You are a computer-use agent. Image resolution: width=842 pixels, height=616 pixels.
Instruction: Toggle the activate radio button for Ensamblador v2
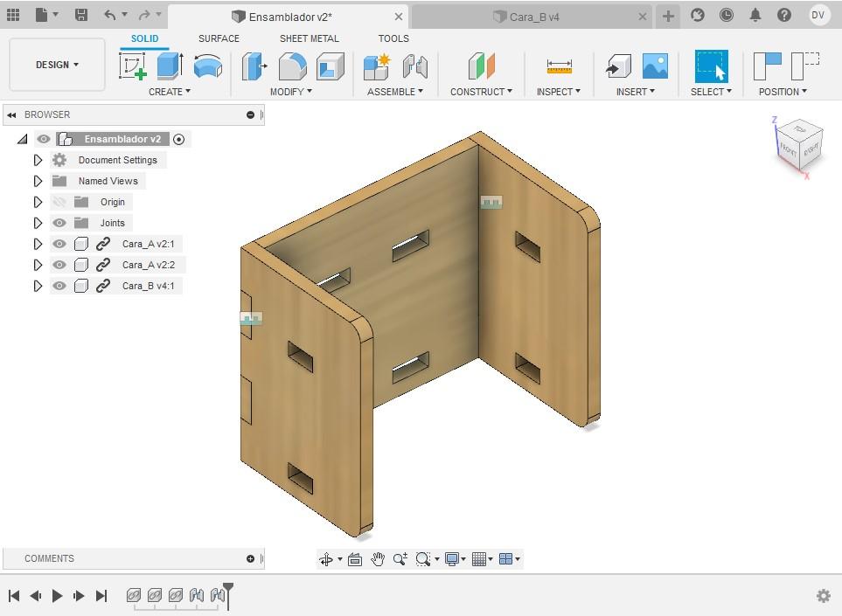coord(179,139)
